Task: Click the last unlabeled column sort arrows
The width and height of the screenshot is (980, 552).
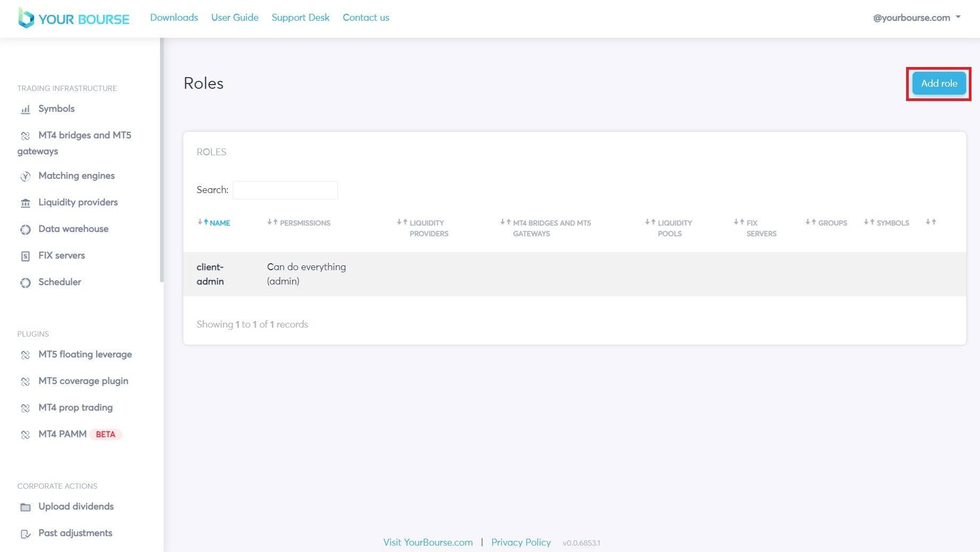Action: pos(931,222)
